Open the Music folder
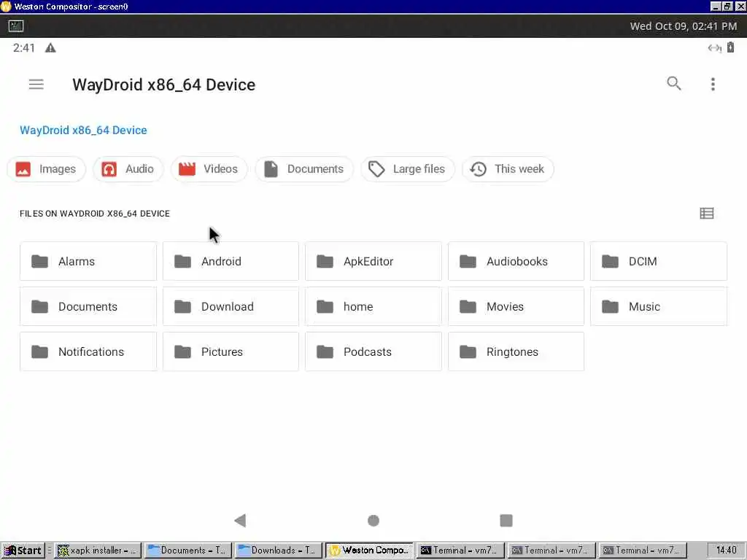 pyautogui.click(x=659, y=306)
